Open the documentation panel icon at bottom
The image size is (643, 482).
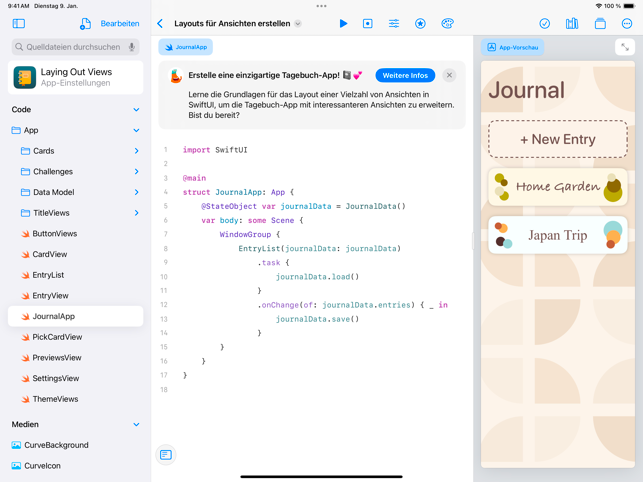pos(166,455)
